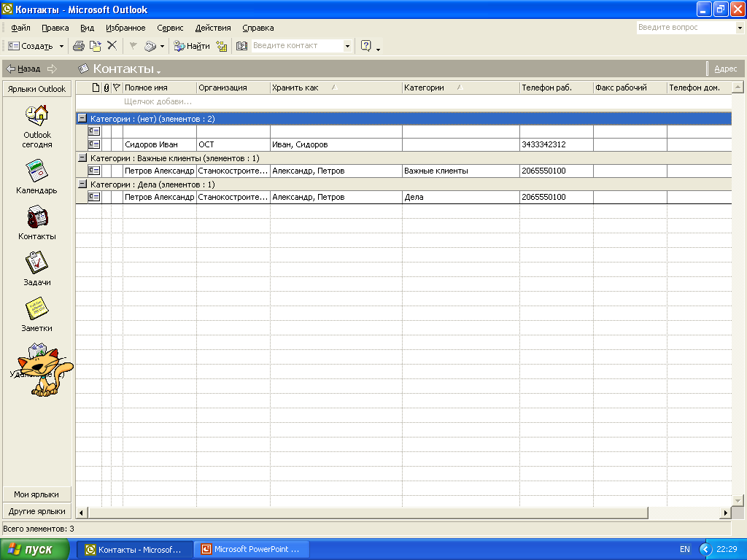Open the Мои ярлыки group

click(x=36, y=494)
